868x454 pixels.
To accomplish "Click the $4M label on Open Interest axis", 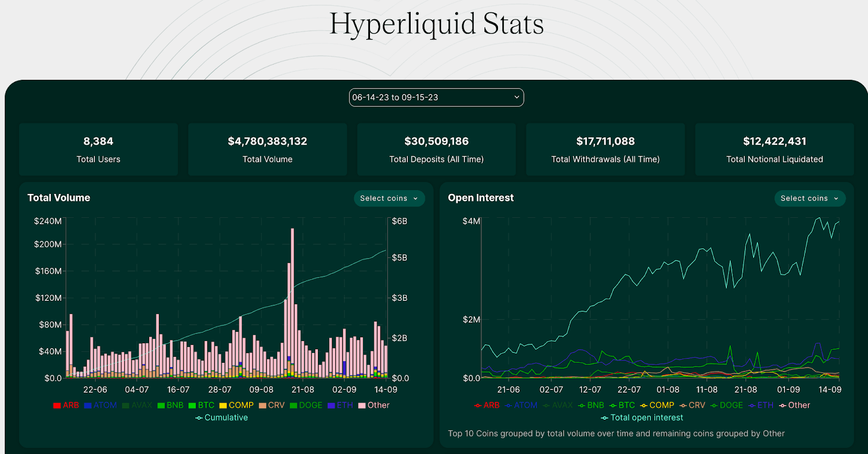I will tap(471, 221).
